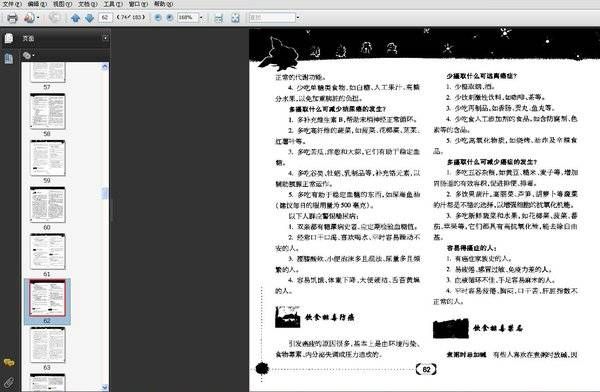Image resolution: width=600 pixels, height=392 pixels.
Task: Click the Pages panel icon in the sidebar
Action: point(9,38)
